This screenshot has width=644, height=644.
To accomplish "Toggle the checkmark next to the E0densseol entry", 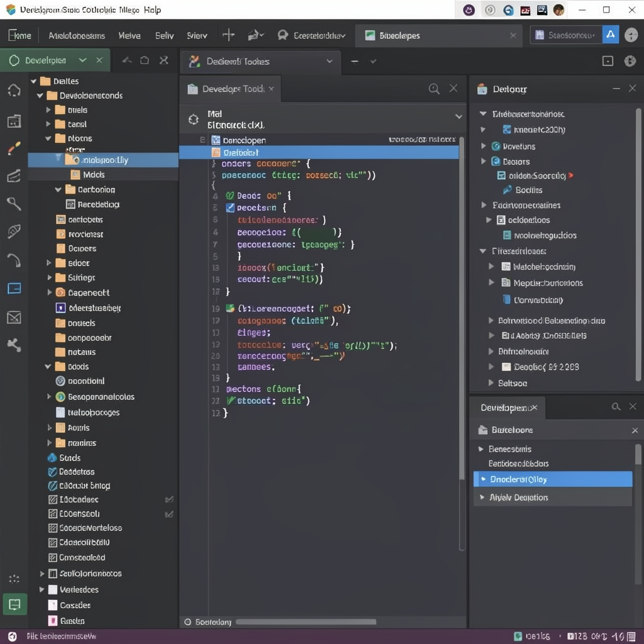I will pyautogui.click(x=169, y=514).
